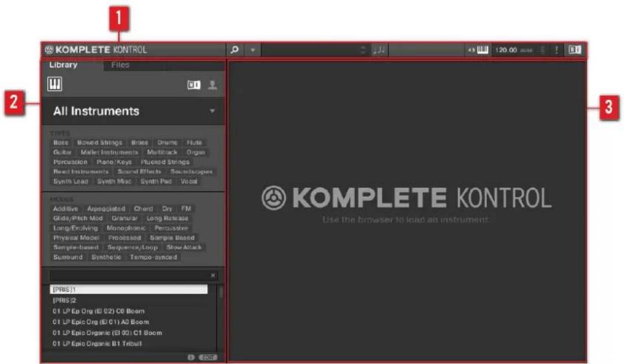Select the FM mode tag

pyautogui.click(x=186, y=208)
